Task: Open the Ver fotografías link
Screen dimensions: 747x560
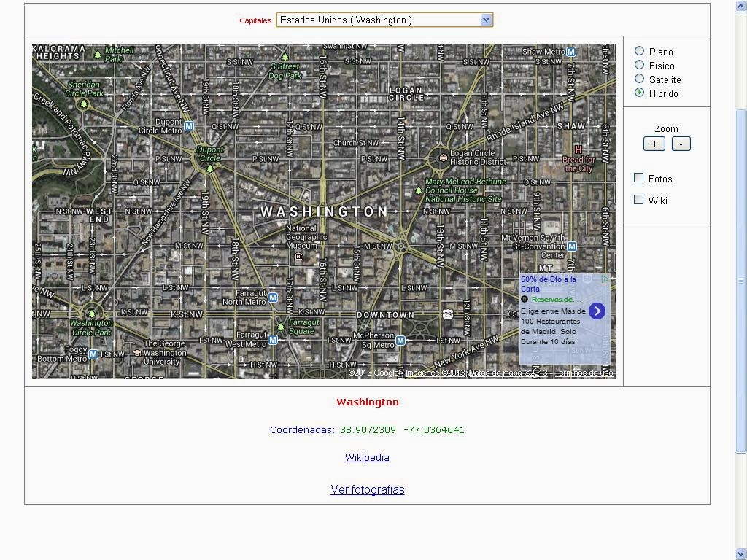Action: click(x=368, y=489)
